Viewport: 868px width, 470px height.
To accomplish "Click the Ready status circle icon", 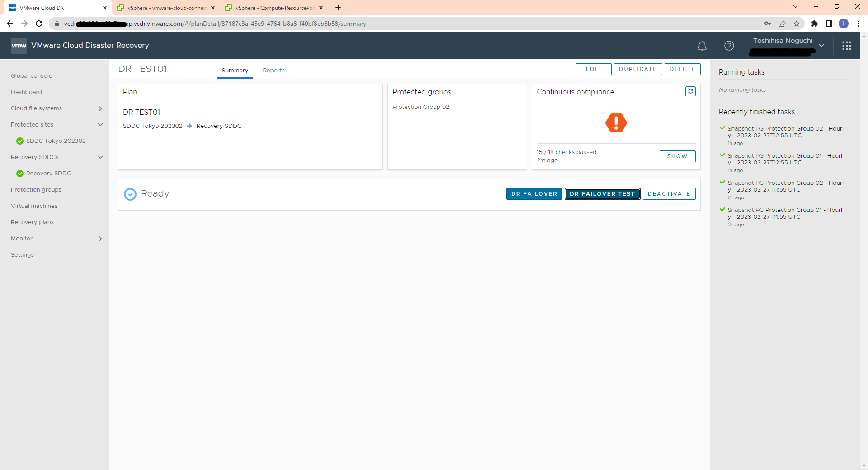I will [x=130, y=194].
